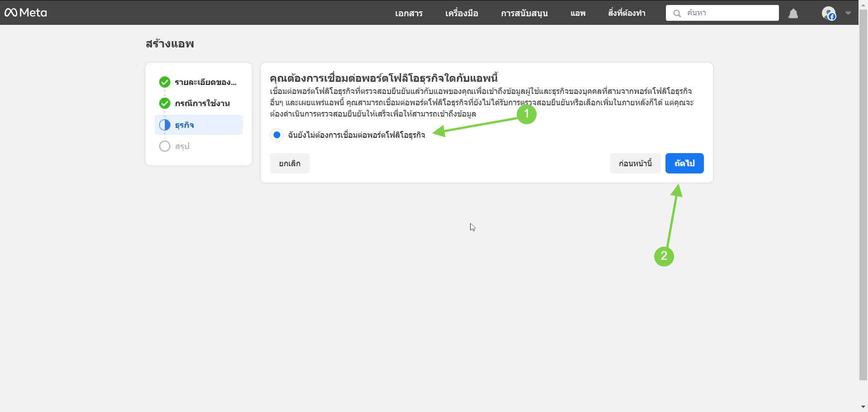Go to the รายละเอียดของ... step
The height and width of the screenshot is (412, 868).
[198, 82]
